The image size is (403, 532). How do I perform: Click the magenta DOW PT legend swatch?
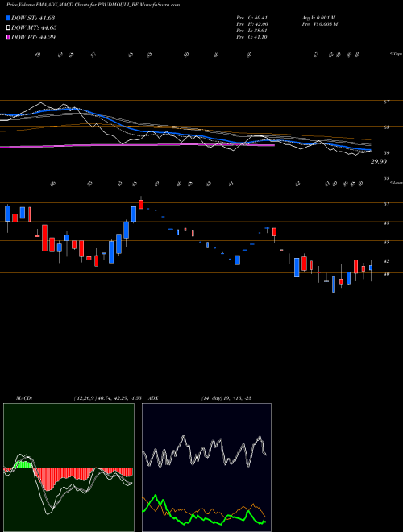[9, 37]
